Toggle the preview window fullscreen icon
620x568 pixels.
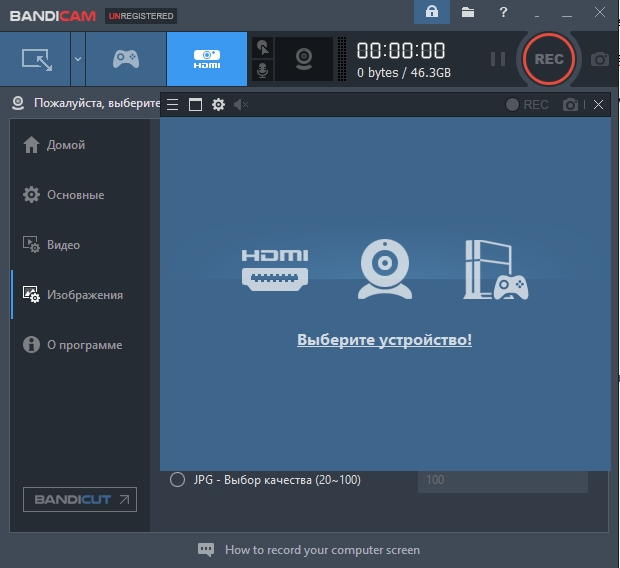[x=195, y=104]
